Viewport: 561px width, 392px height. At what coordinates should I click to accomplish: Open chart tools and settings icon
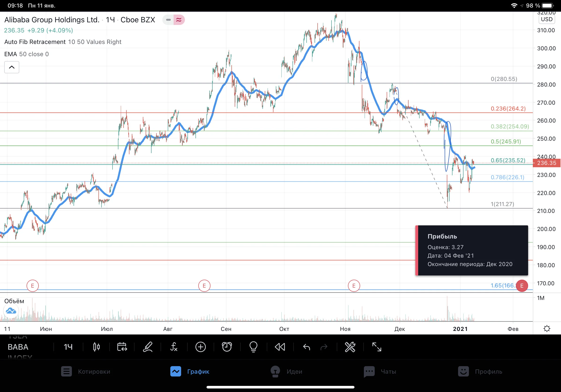pos(350,347)
